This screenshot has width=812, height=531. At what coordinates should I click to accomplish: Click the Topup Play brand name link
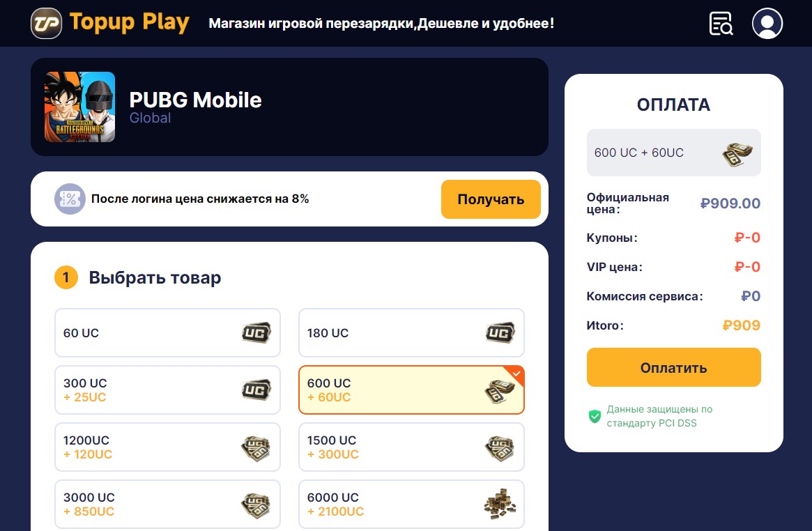[130, 22]
